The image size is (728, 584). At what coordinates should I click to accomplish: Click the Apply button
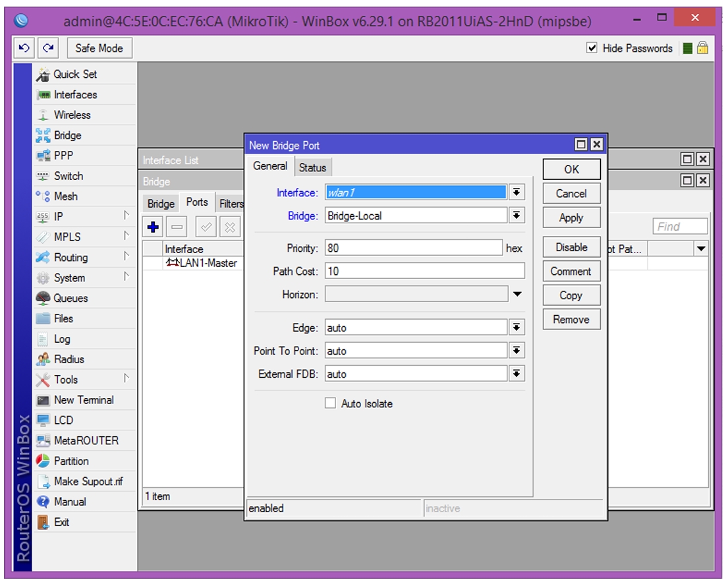(x=572, y=218)
